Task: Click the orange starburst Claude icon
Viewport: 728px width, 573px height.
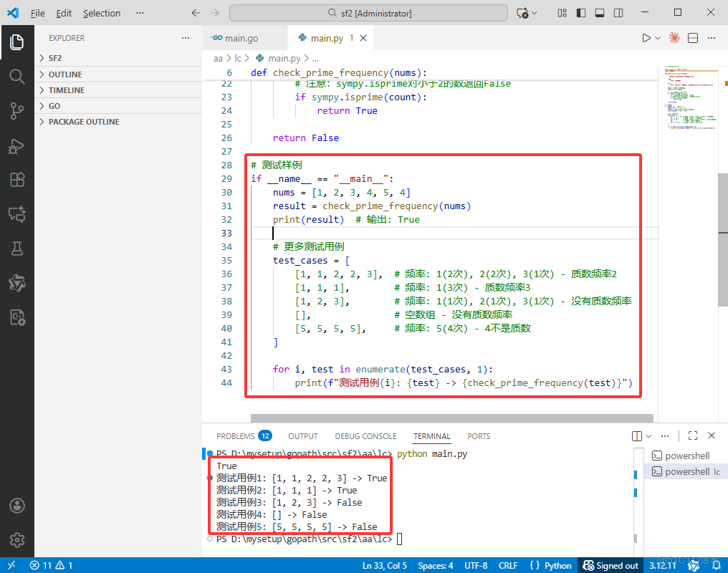Action: pyautogui.click(x=674, y=38)
